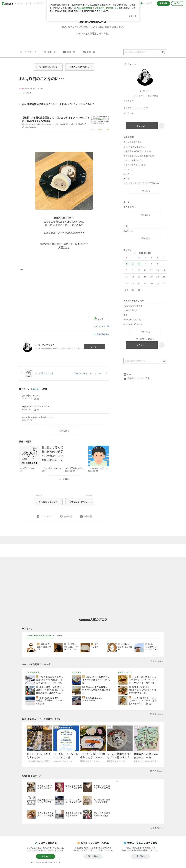Click 詳しく見る under 公式トップブロガーへ応募
The width and height of the screenshot is (186, 868).
coord(93,856)
